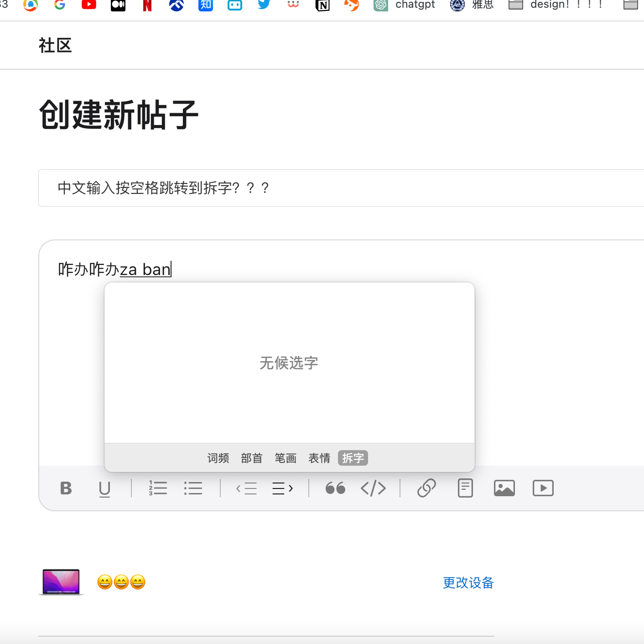Click the document attachment icon
The image size is (644, 644).
click(465, 488)
